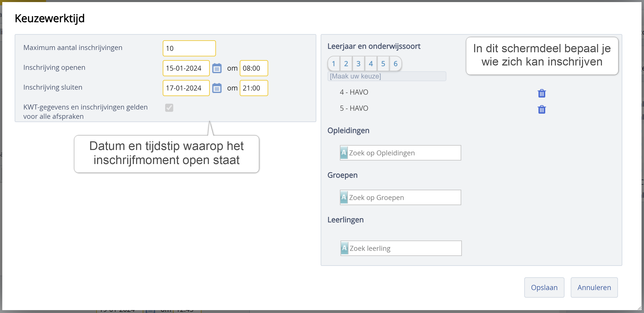644x313 pixels.
Task: Edit the closing date 17-01-2024
Action: coord(186,88)
